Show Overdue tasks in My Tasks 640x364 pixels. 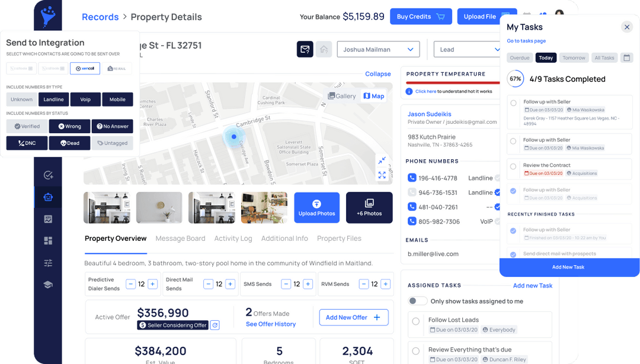click(x=520, y=58)
